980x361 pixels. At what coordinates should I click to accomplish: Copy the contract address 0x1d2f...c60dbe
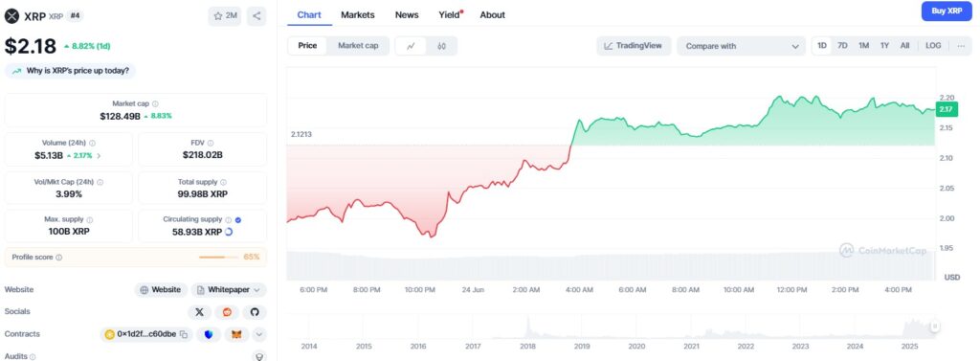pos(183,335)
